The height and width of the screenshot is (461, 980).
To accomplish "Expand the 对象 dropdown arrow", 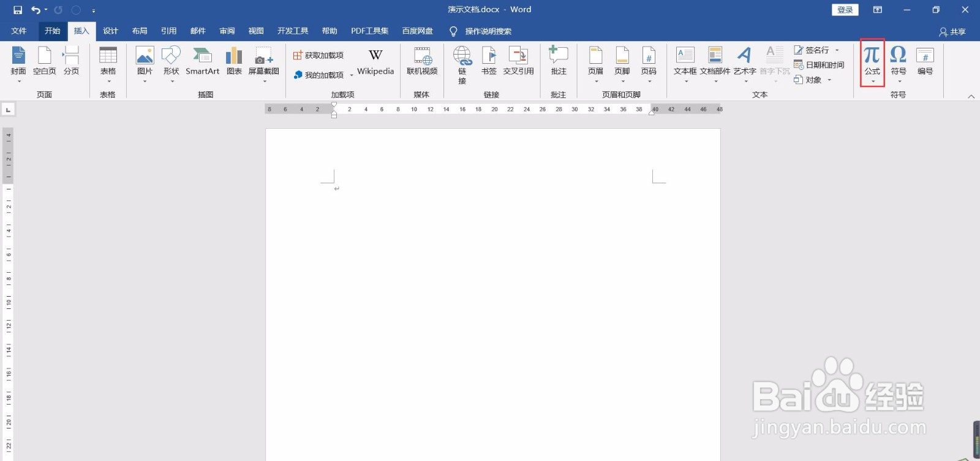I will click(x=829, y=80).
